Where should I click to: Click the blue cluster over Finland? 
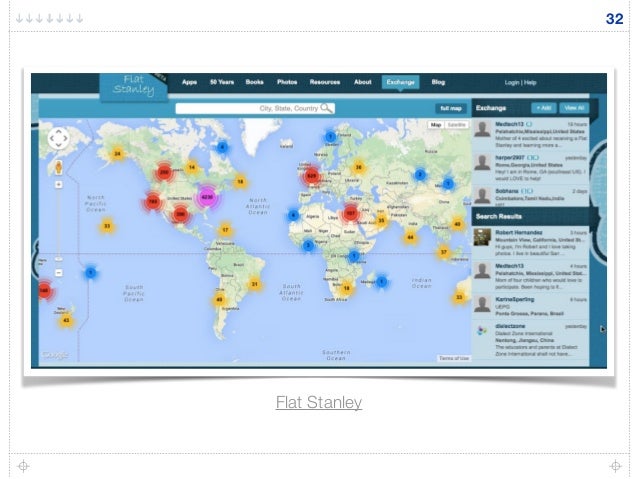click(330, 136)
